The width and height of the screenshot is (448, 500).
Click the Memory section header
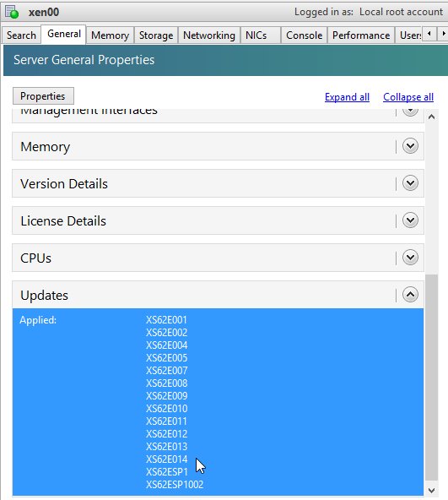click(x=218, y=146)
